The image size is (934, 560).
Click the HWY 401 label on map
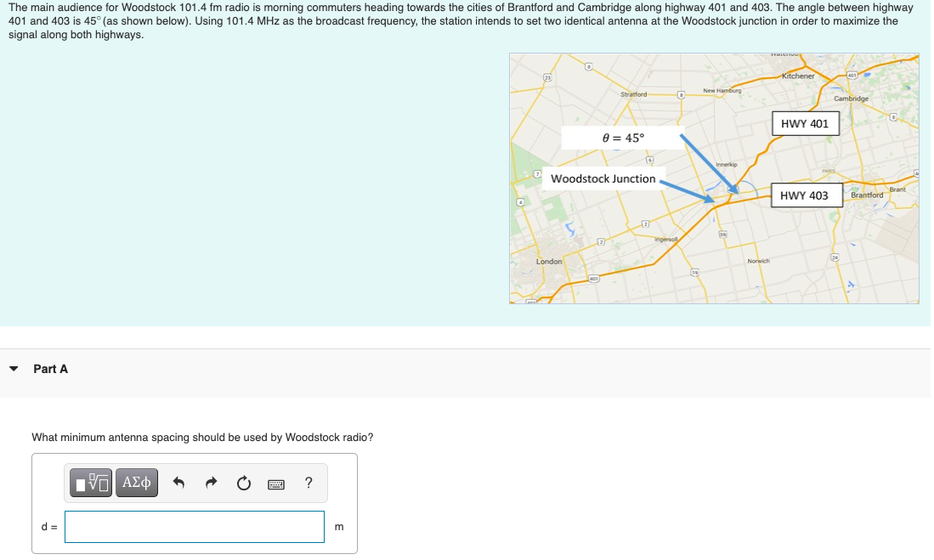[x=805, y=123]
